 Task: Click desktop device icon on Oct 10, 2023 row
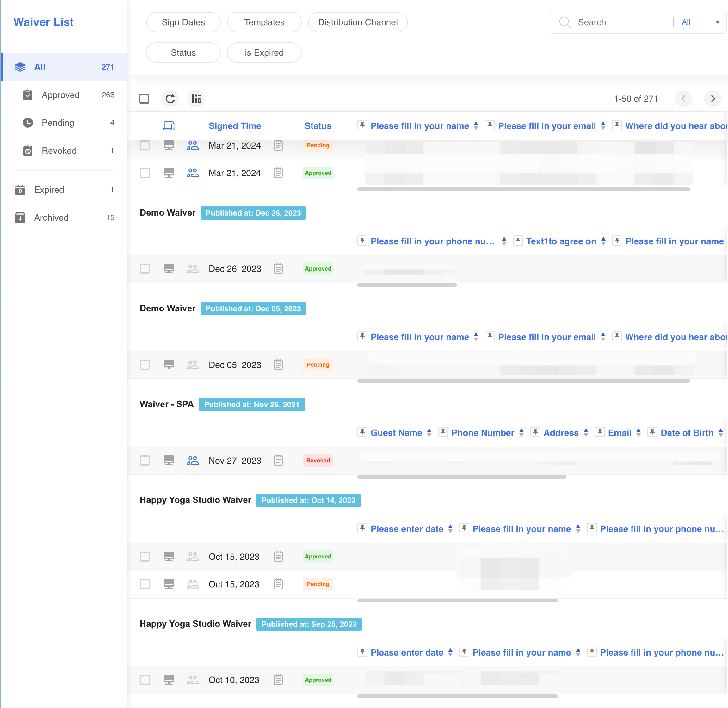click(169, 680)
